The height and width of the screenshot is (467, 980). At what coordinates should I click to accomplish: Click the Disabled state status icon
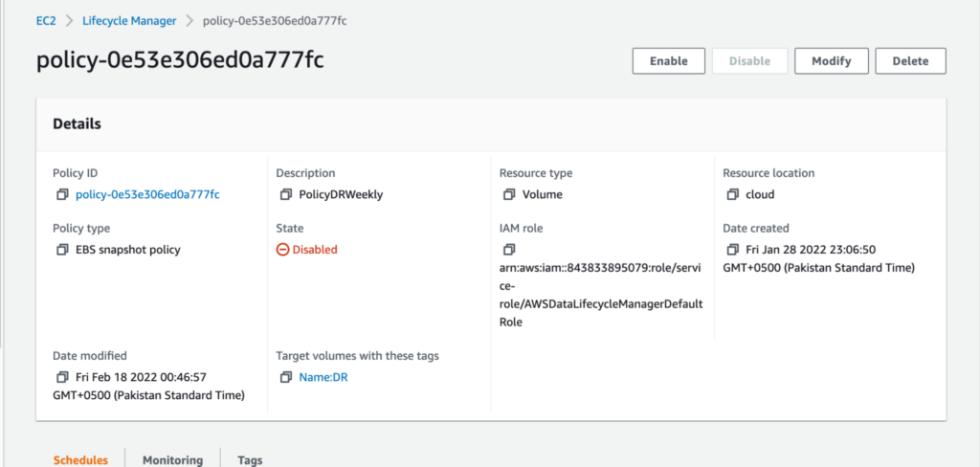tap(282, 250)
